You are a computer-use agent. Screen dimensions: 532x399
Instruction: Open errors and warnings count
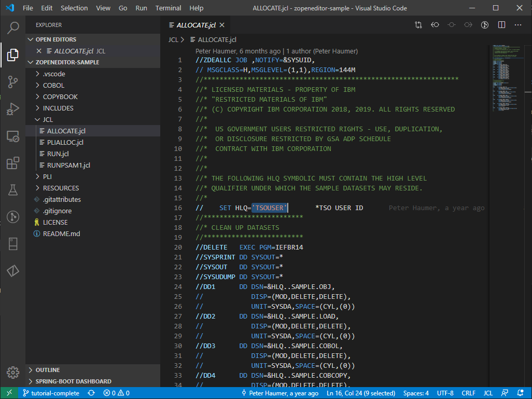(116, 393)
